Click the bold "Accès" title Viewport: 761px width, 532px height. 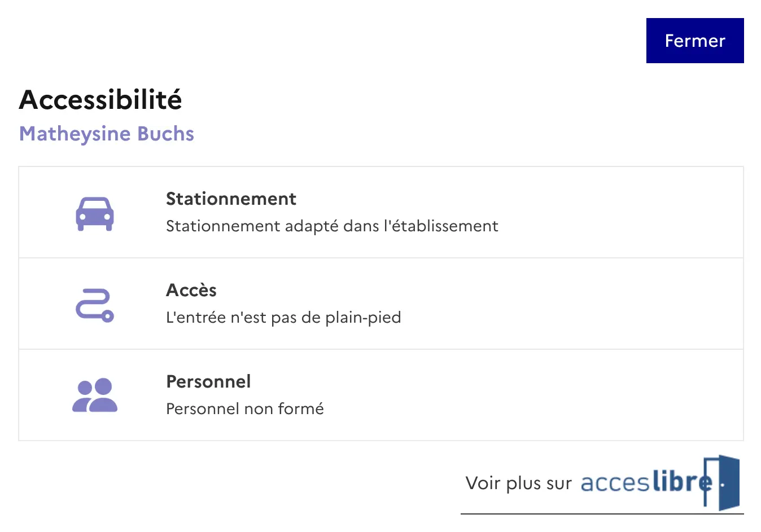tap(191, 290)
